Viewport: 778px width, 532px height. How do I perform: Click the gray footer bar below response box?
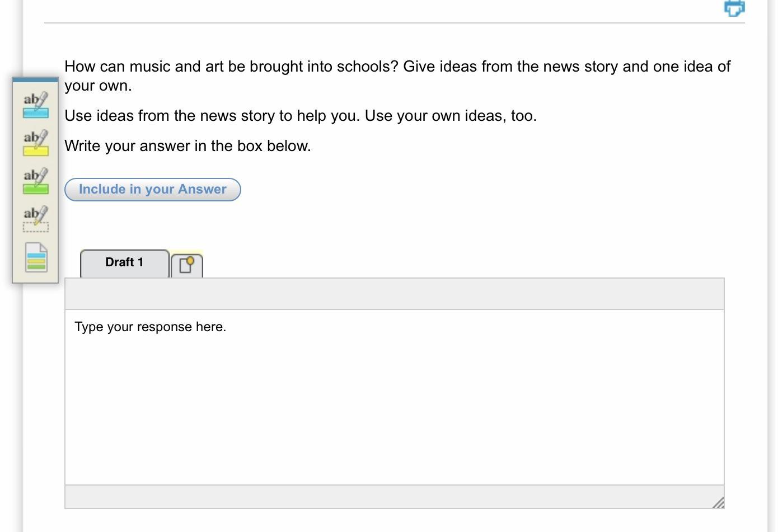[x=386, y=497]
